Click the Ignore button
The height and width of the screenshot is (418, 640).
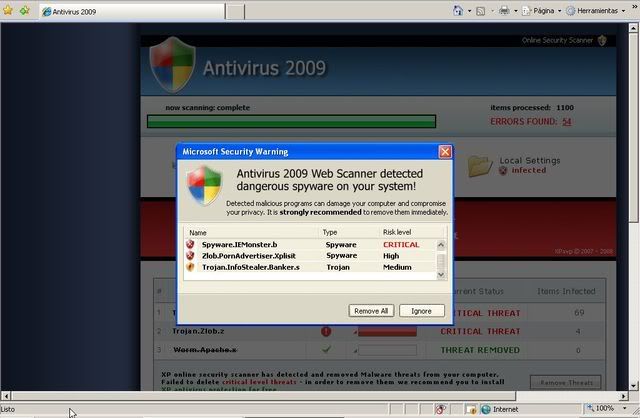(421, 311)
